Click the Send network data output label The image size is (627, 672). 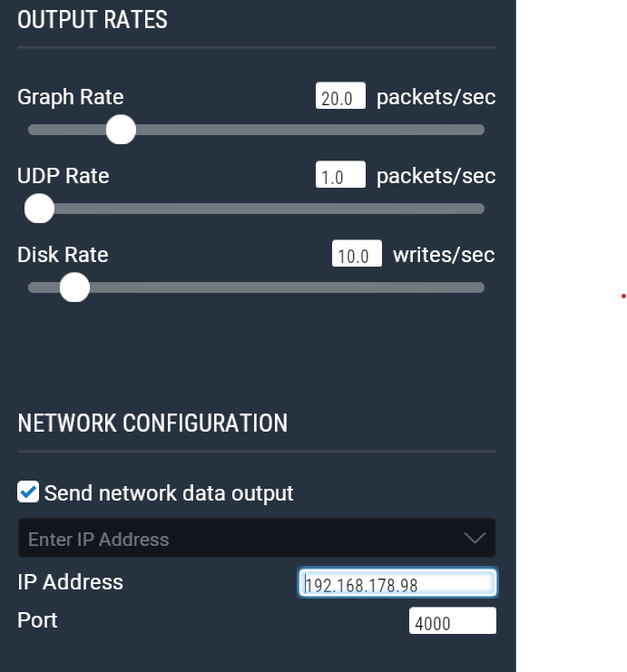[x=169, y=493]
